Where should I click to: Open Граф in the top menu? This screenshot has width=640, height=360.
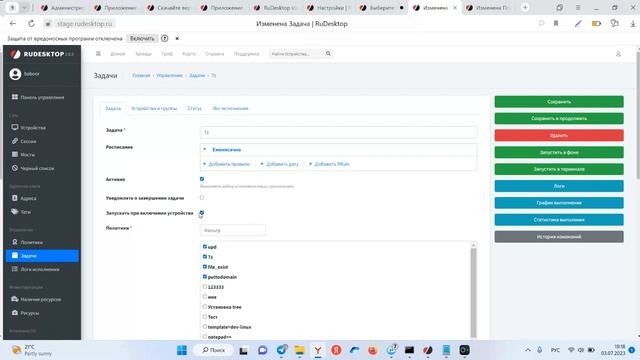pyautogui.click(x=167, y=53)
